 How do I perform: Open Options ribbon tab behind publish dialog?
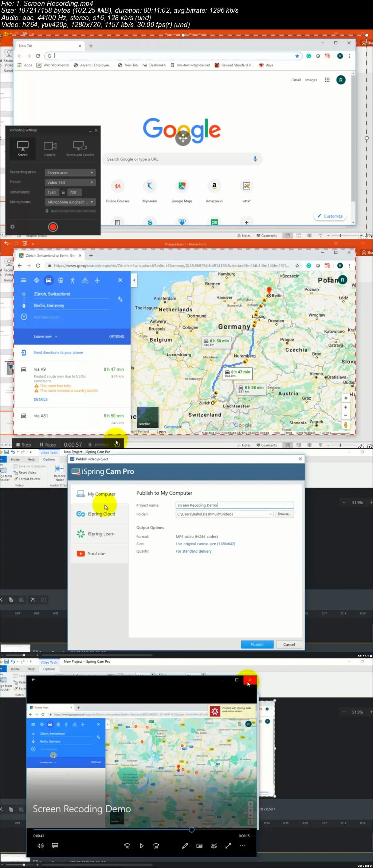click(49, 459)
